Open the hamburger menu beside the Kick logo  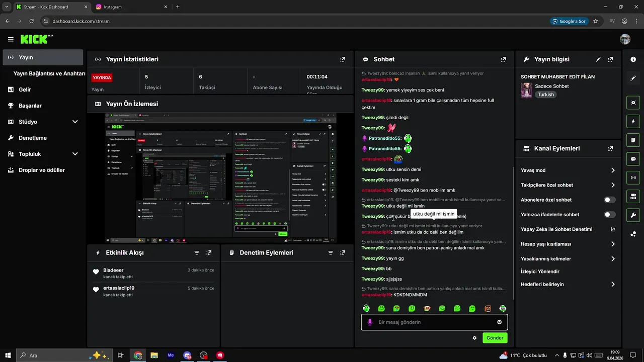coord(11,39)
